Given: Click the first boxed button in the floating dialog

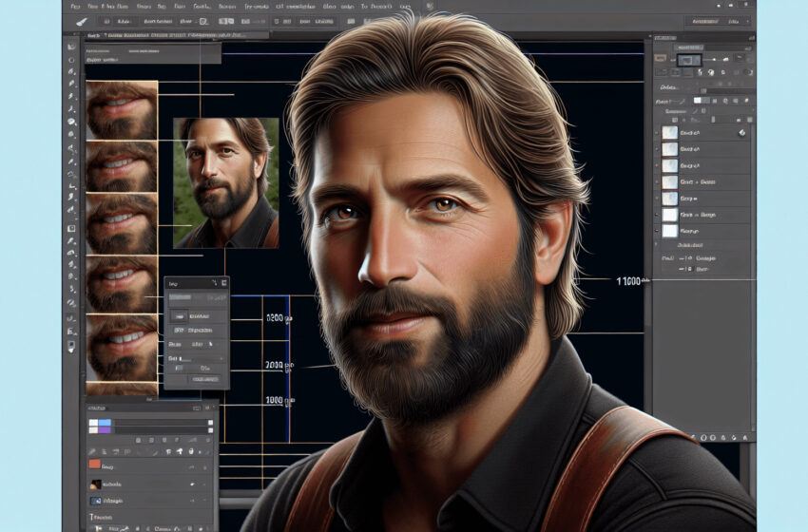Looking at the screenshot, I should point(180,316).
